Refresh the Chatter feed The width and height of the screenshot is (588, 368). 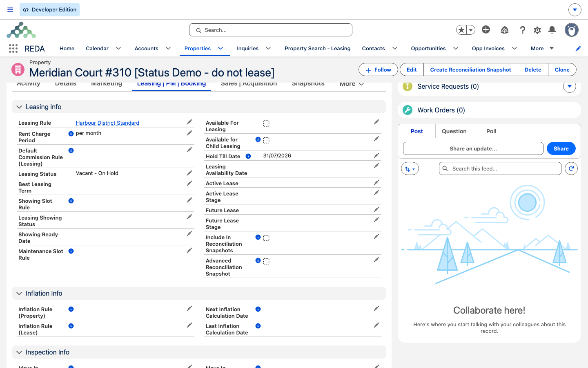[x=571, y=168]
